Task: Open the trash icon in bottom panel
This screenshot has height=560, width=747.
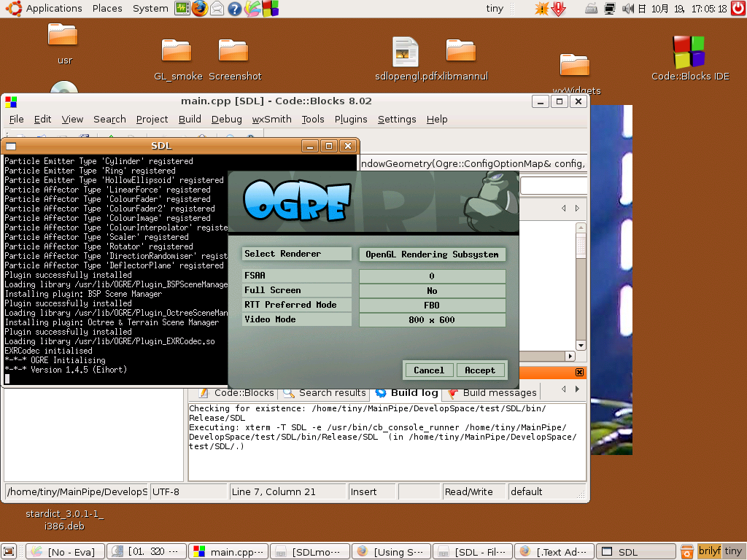Action: coord(686,551)
